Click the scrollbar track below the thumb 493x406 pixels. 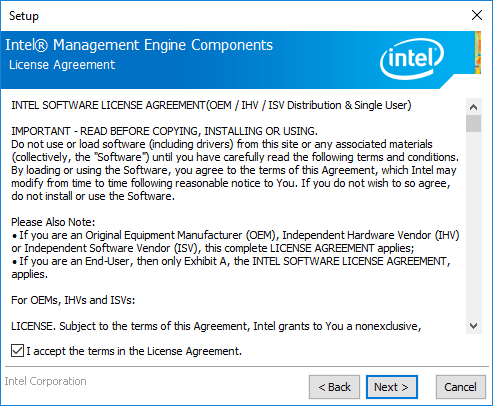tap(474, 225)
